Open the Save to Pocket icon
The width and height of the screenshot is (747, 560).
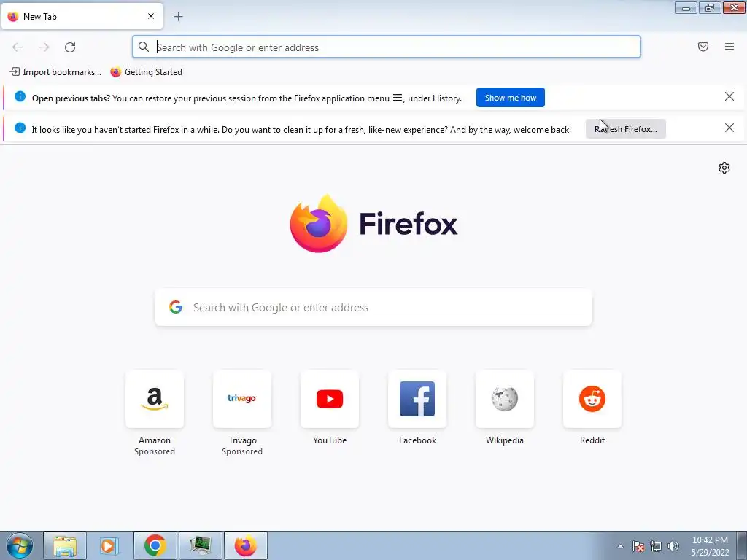tap(703, 47)
